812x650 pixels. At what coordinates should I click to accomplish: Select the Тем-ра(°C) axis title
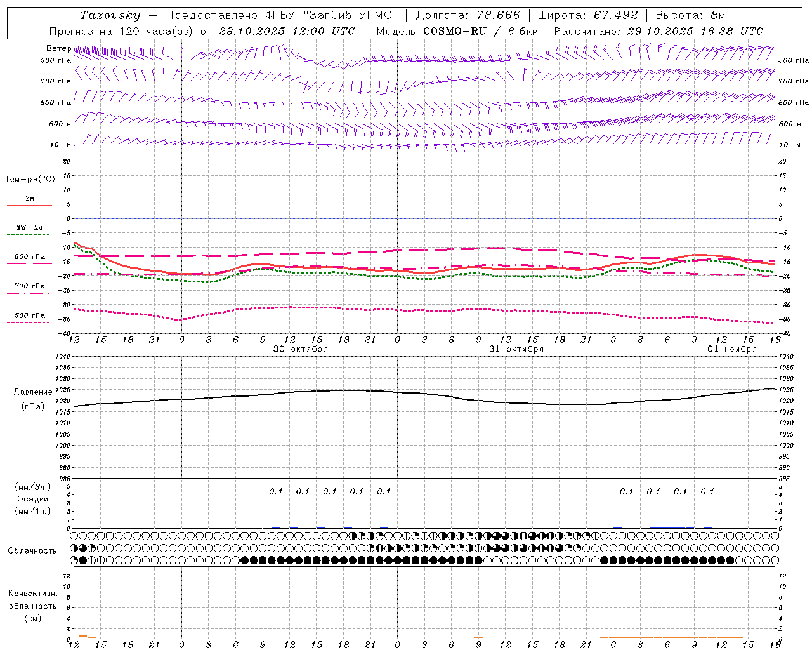(30, 180)
